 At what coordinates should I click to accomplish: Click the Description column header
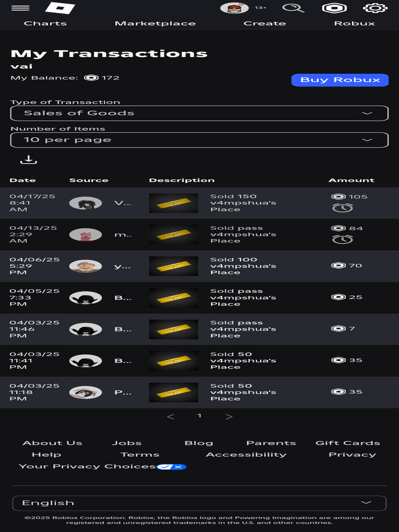click(x=182, y=180)
